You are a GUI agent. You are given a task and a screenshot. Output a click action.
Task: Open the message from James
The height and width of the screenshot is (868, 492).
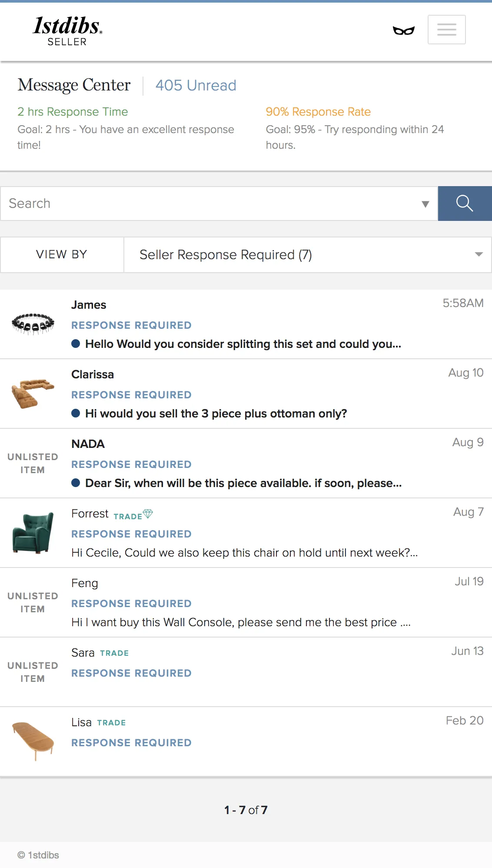pyautogui.click(x=246, y=324)
